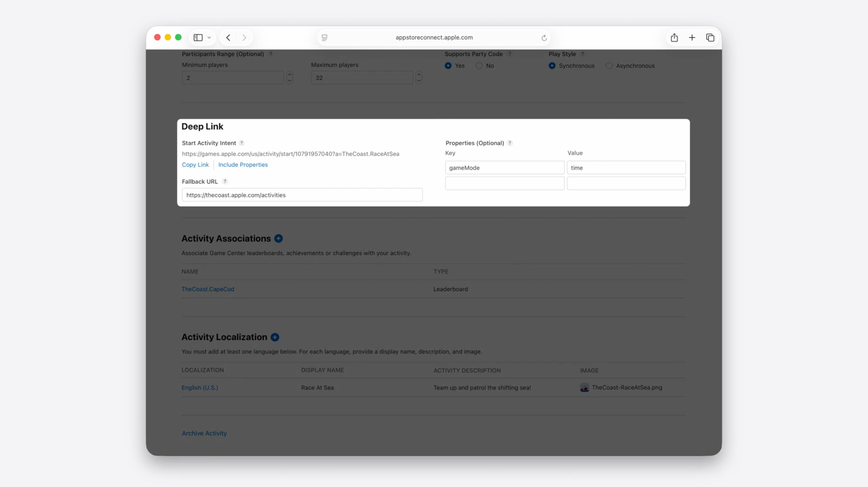Select No for Supports Party Code
The height and width of the screenshot is (487, 868).
[479, 66]
